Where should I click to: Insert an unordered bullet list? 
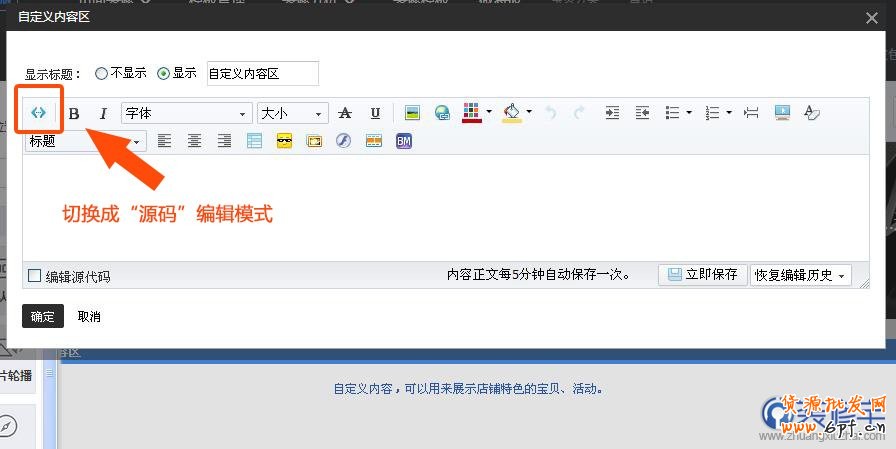click(673, 113)
